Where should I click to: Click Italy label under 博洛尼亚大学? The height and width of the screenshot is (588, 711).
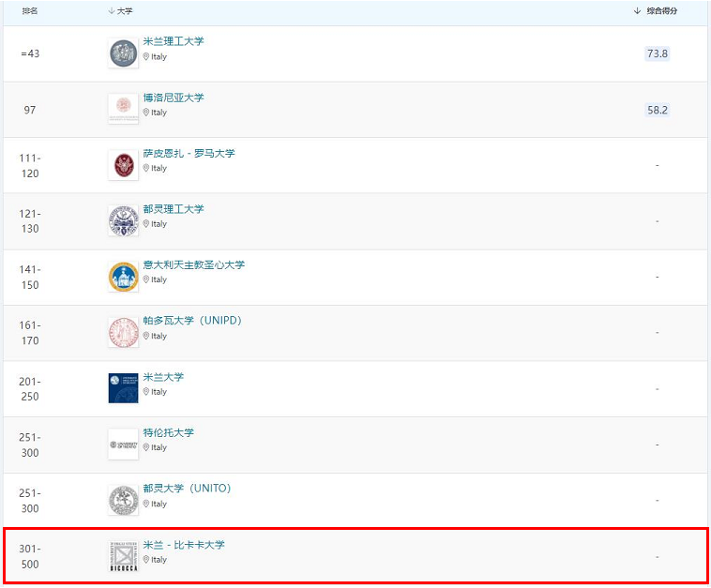(159, 112)
